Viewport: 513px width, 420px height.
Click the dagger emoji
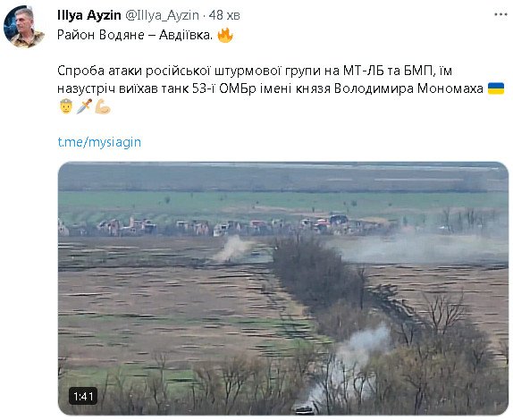coord(84,106)
